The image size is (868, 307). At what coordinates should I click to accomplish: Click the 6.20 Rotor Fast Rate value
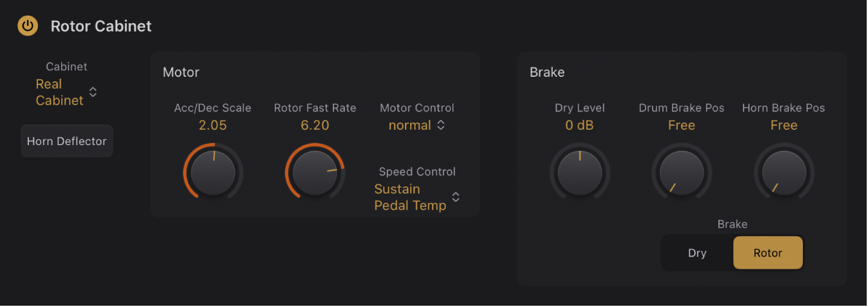coord(315,125)
